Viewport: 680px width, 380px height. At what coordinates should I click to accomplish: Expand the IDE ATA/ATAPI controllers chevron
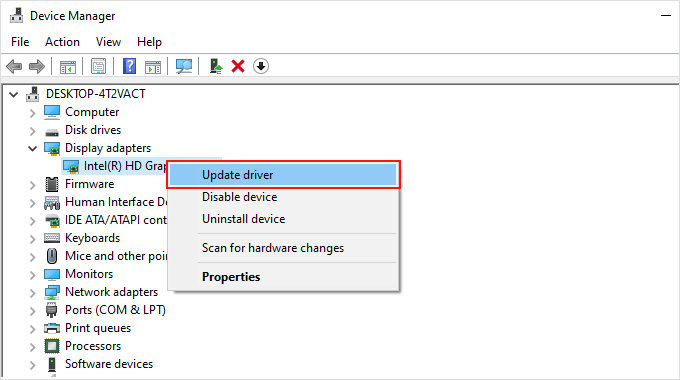tap(33, 221)
